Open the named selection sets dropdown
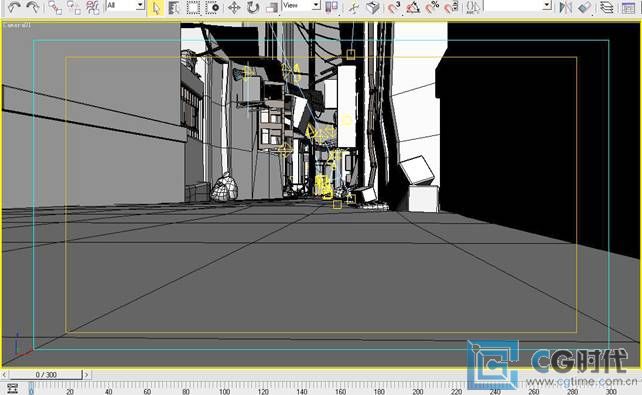 (x=518, y=5)
